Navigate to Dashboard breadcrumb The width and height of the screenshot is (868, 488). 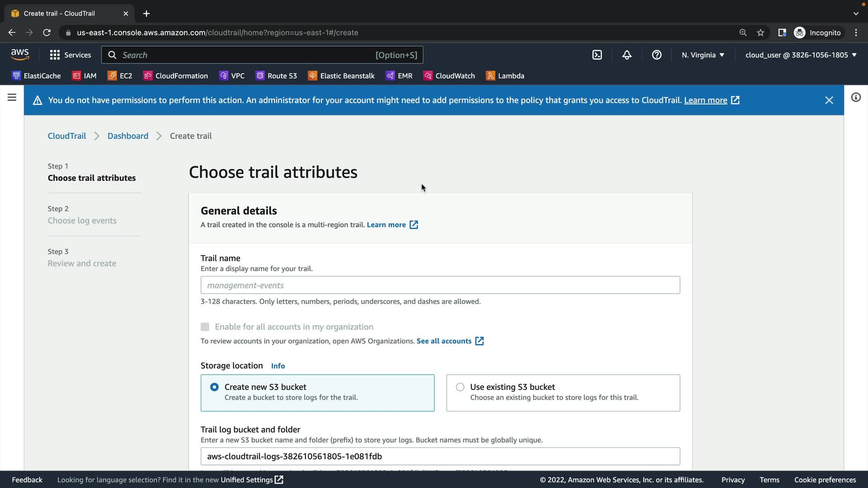[127, 136]
